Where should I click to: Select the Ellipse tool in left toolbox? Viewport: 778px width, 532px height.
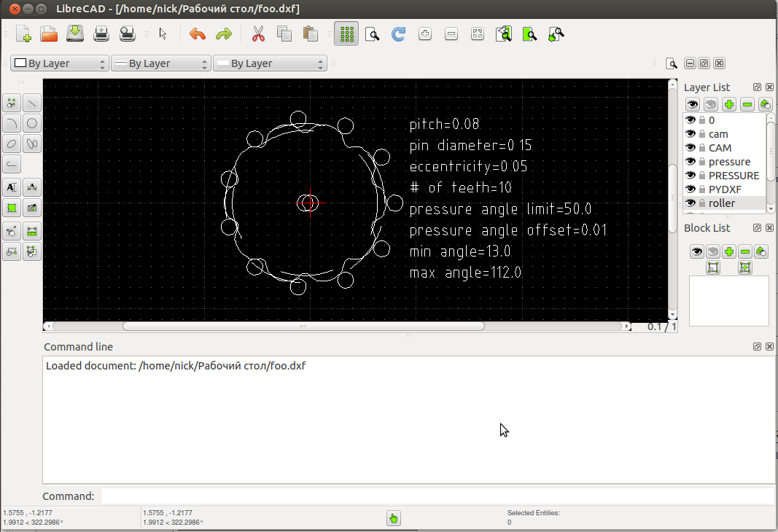pos(12,144)
